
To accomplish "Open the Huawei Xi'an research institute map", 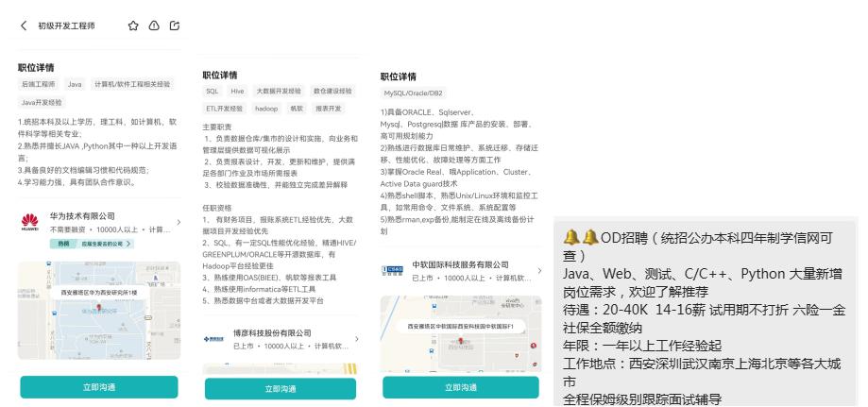I will (x=99, y=311).
